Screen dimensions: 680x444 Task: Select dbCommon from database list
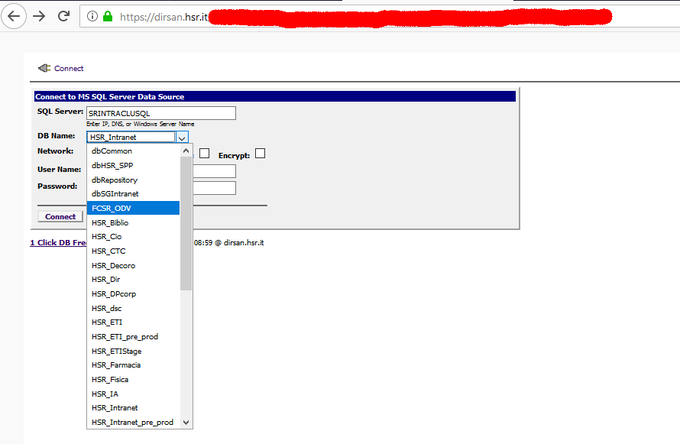133,151
